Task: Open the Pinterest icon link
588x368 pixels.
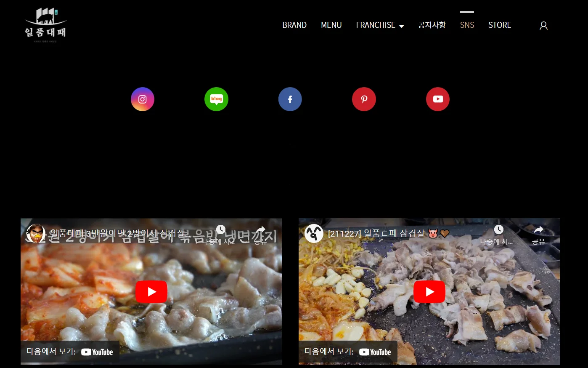Action: click(x=364, y=99)
